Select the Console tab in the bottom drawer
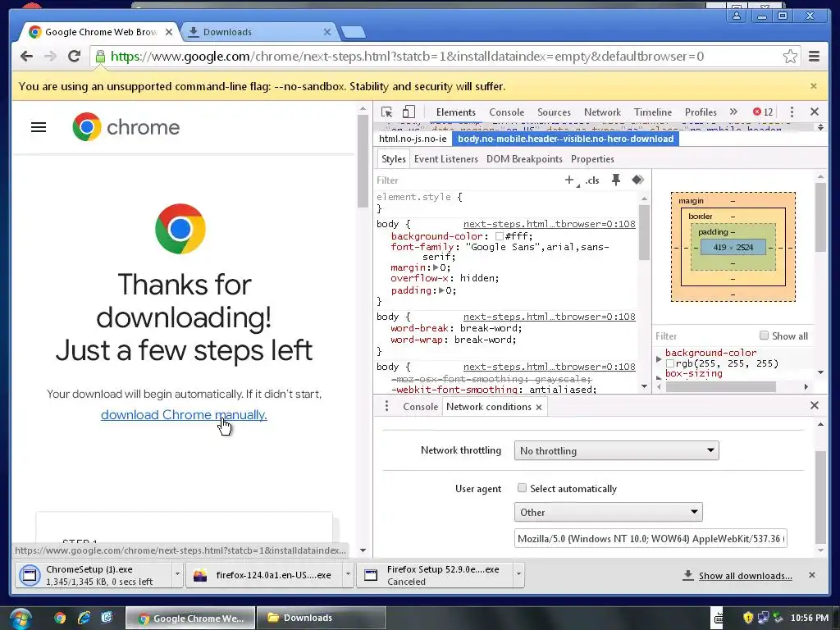The height and width of the screenshot is (630, 840). click(420, 407)
